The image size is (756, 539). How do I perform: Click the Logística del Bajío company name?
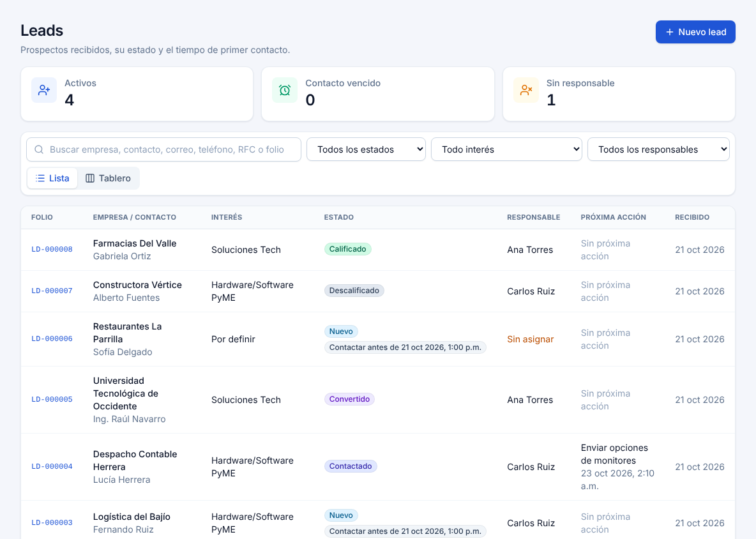132,517
